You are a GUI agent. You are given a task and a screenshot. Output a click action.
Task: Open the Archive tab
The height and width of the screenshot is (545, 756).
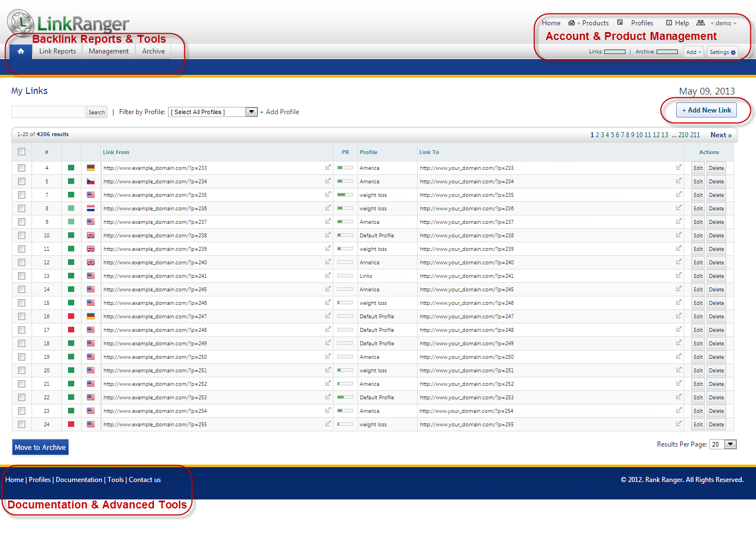click(x=153, y=51)
